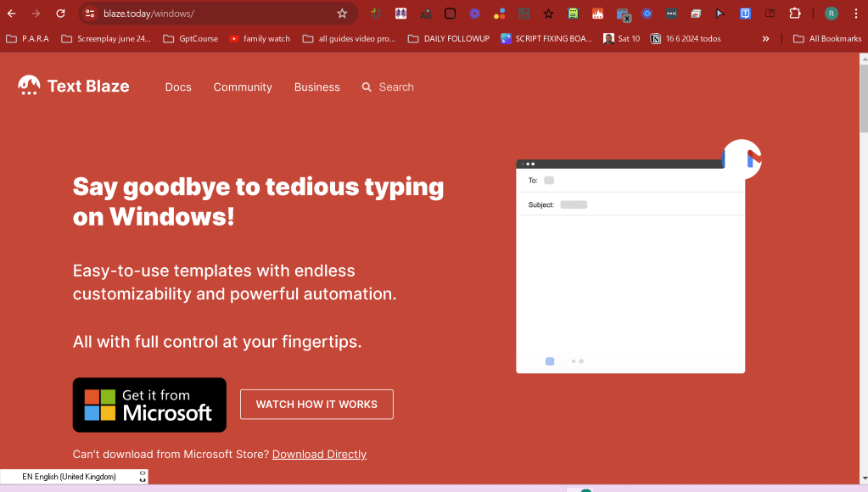868x492 pixels.
Task: Click the Download Directly link
Action: (x=319, y=454)
